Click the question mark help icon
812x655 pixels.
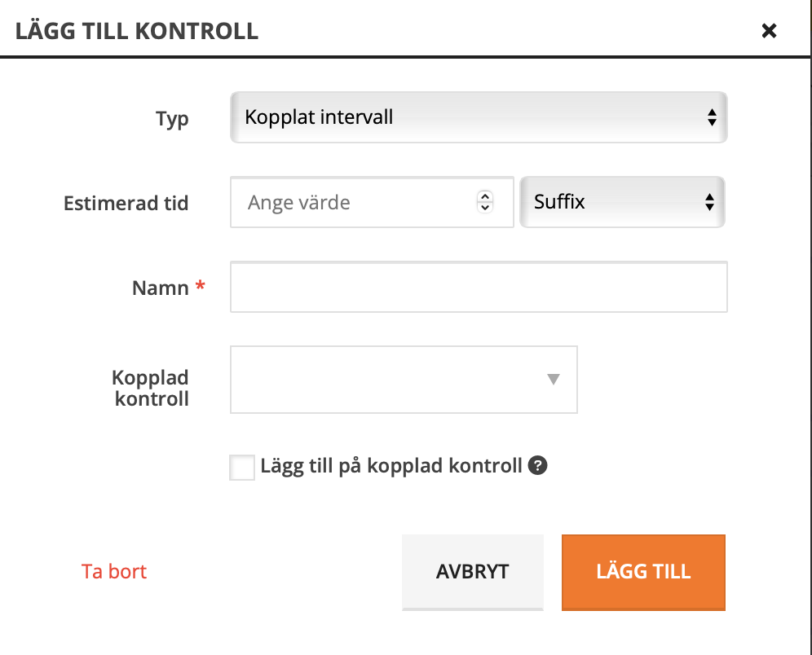point(537,466)
